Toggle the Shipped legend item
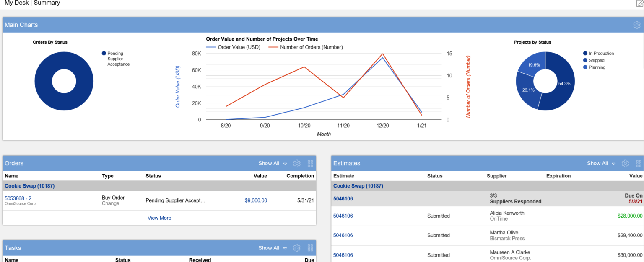The width and height of the screenshot is (644, 262). pyautogui.click(x=596, y=60)
